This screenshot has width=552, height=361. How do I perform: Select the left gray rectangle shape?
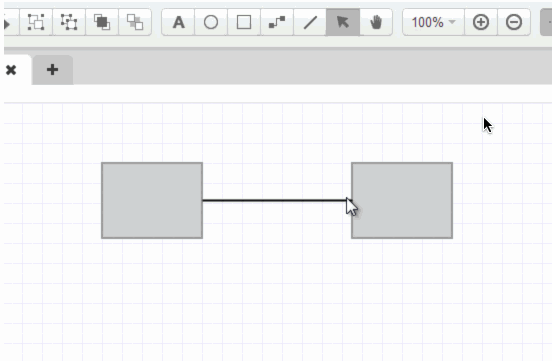[152, 200]
